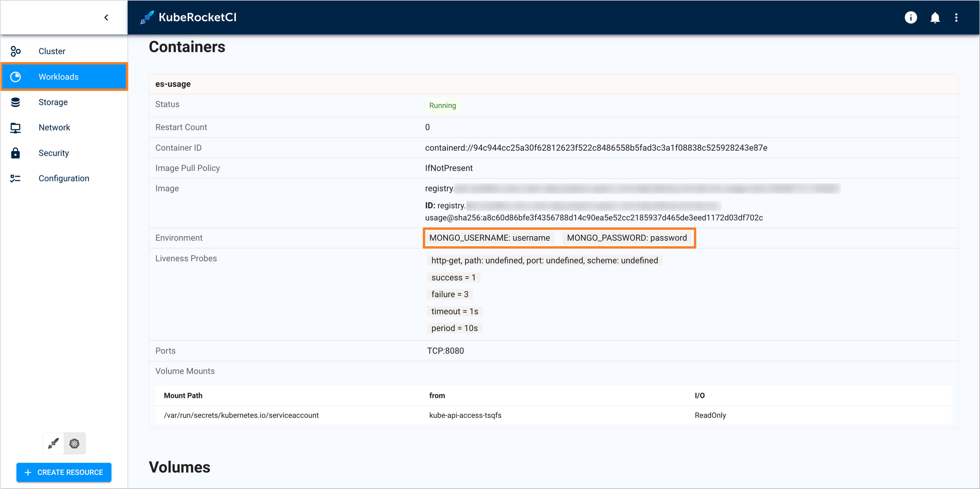This screenshot has height=489, width=980.
Task: Click the Network sidebar icon
Action: [16, 128]
